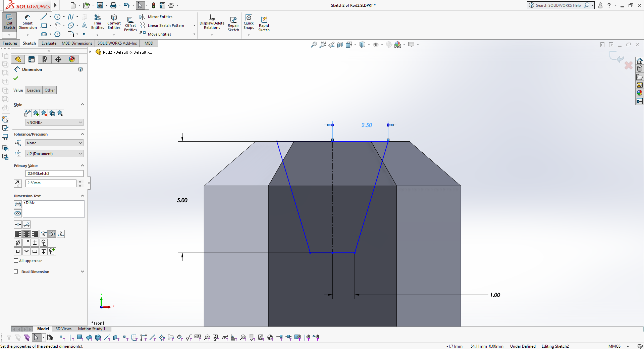Select the 2.50 sketch dimension
This screenshot has width=644, height=349.
pyautogui.click(x=367, y=125)
